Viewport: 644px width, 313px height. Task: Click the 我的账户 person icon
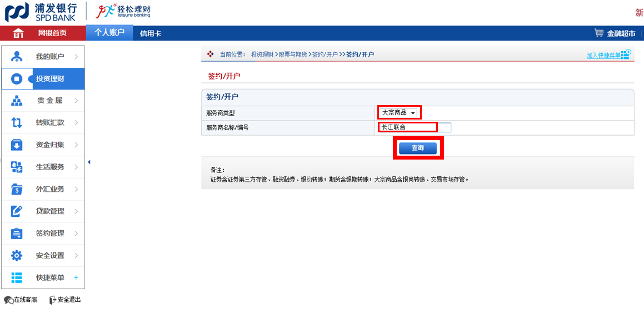coord(17,57)
